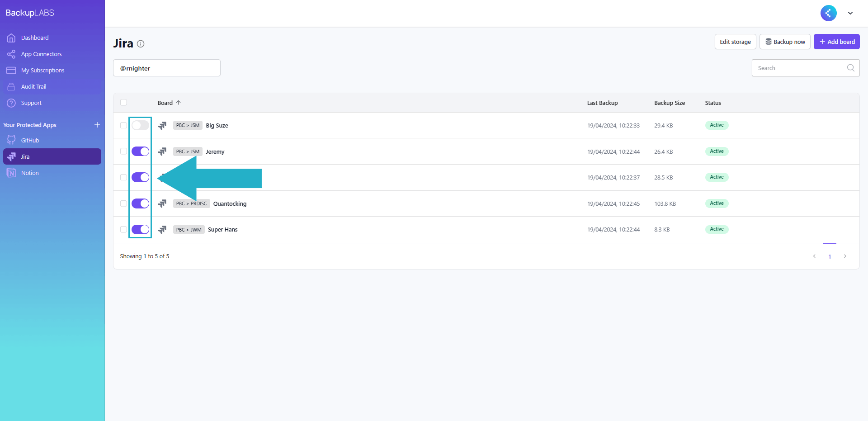Open Audit Trail icon in sidebar
The width and height of the screenshot is (868, 421).
pos(11,87)
